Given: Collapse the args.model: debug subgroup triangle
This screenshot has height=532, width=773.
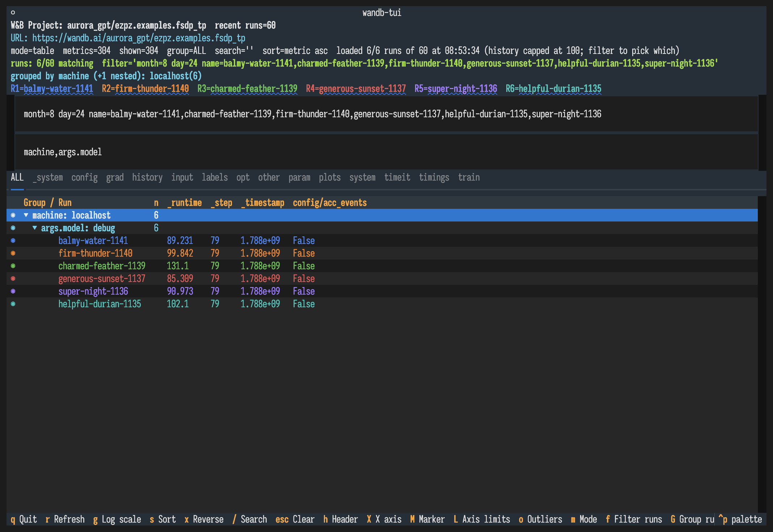Looking at the screenshot, I should (35, 228).
